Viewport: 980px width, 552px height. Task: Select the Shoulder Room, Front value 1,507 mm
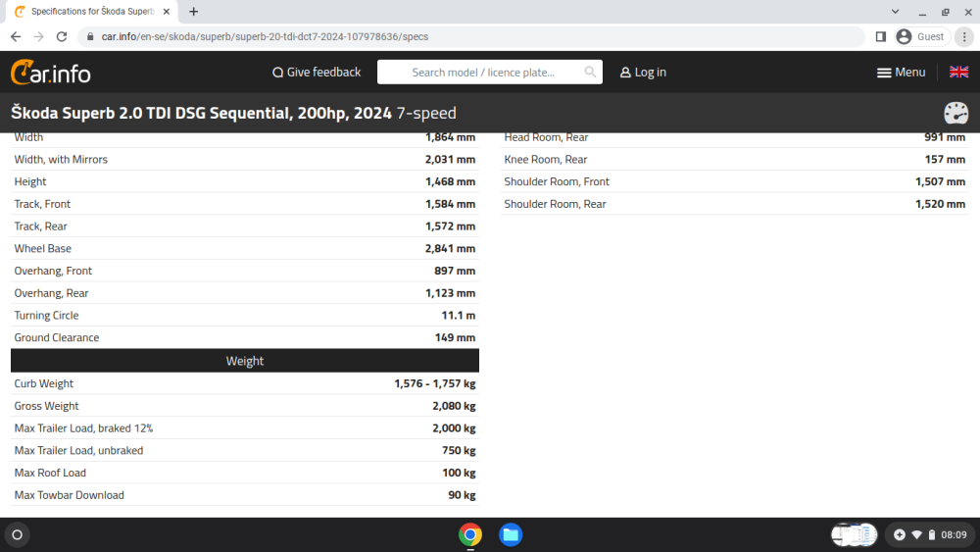pyautogui.click(x=940, y=181)
